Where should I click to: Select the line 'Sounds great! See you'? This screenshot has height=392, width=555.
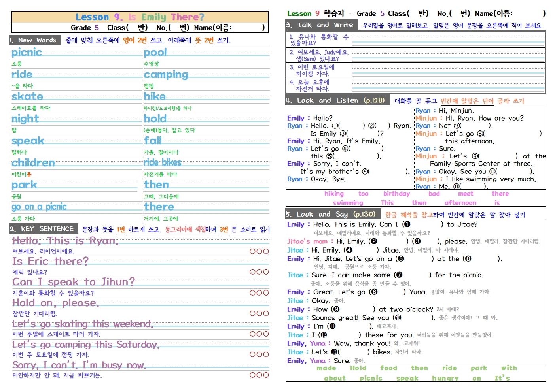(x=350, y=318)
